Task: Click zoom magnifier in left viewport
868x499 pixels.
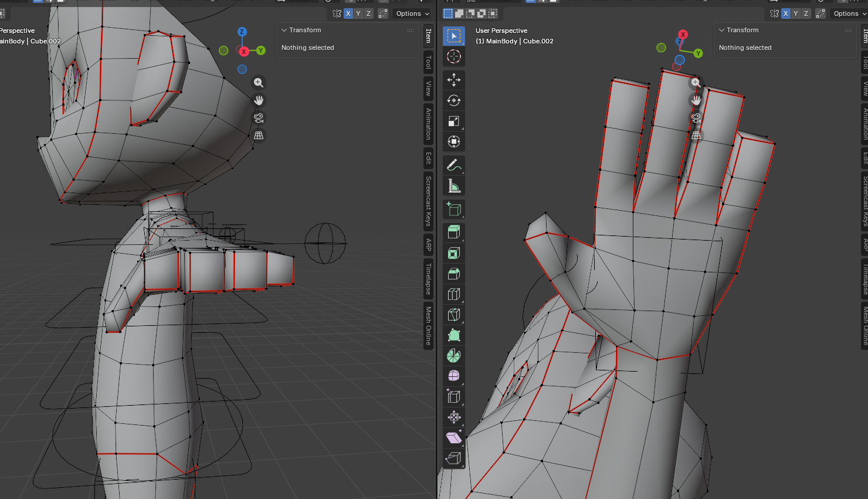Action: tap(259, 83)
